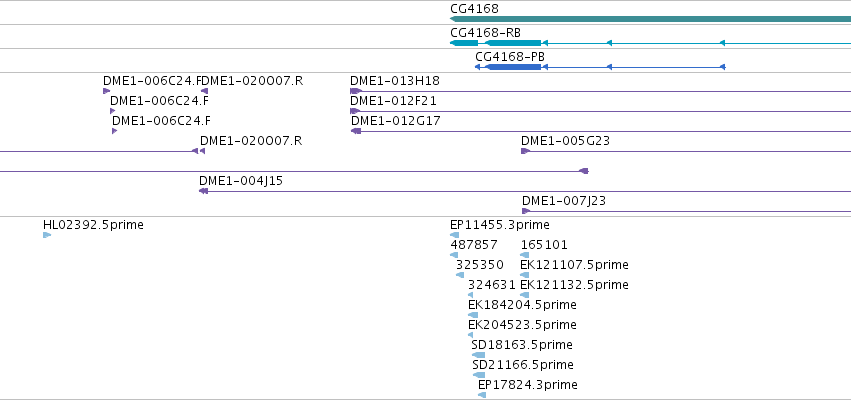Select the EP11455.3prime light blue marker

[454, 235]
